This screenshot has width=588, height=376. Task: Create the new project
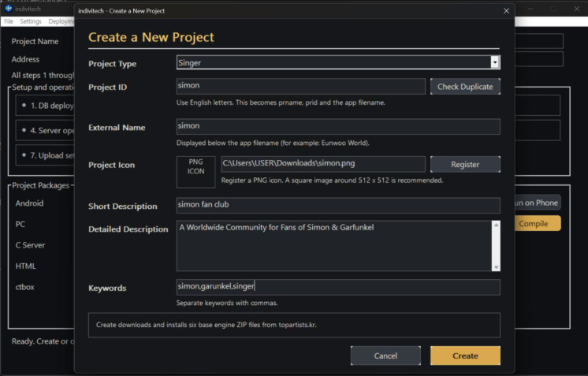click(x=465, y=356)
